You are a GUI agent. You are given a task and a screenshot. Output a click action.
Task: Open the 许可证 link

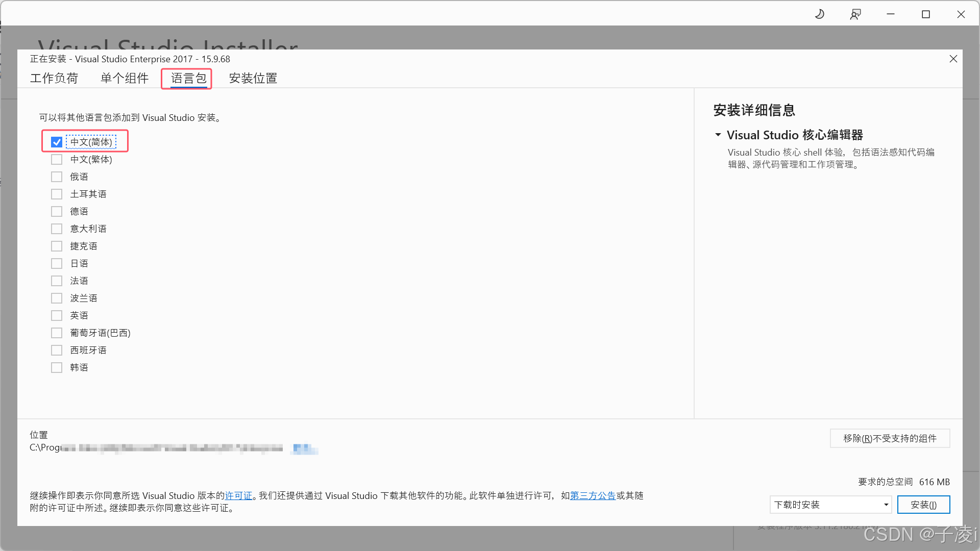(x=239, y=495)
